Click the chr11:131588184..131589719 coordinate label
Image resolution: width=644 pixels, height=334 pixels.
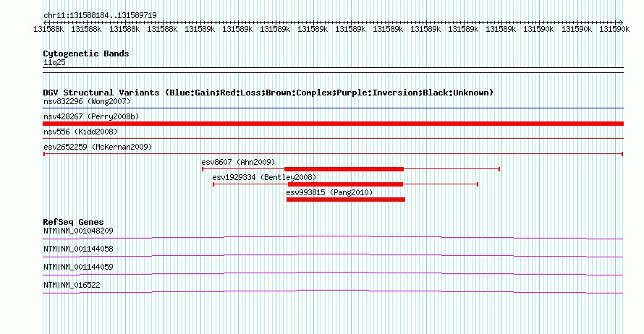pos(100,15)
